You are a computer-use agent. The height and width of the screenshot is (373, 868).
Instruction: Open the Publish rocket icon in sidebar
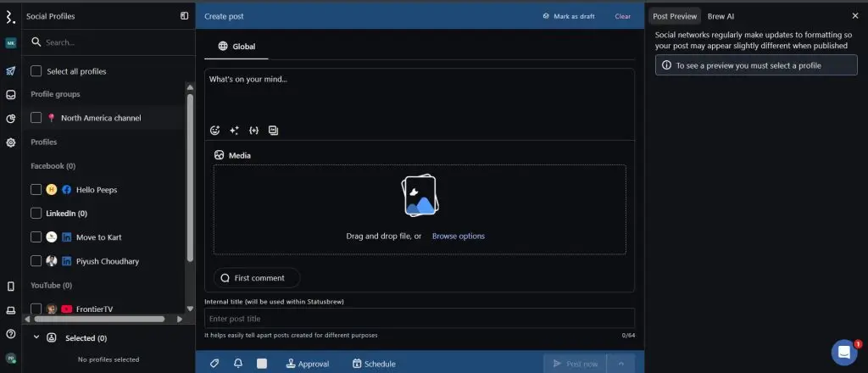tap(10, 71)
